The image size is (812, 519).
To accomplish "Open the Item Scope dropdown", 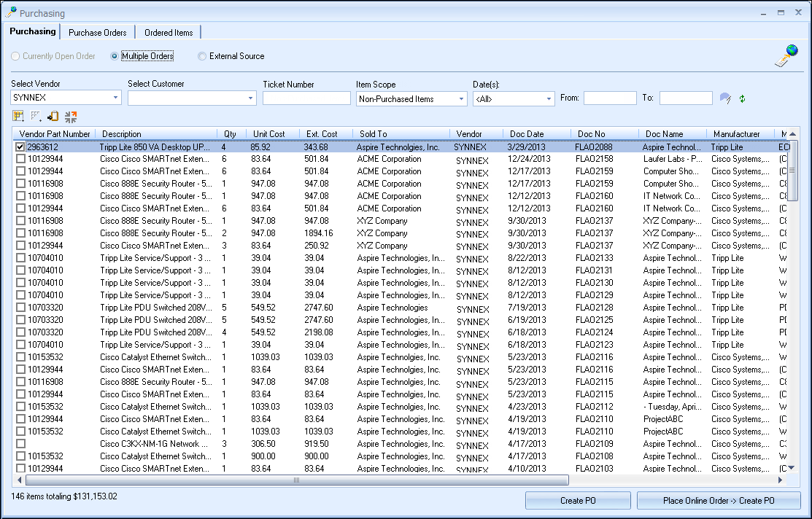I will point(461,99).
